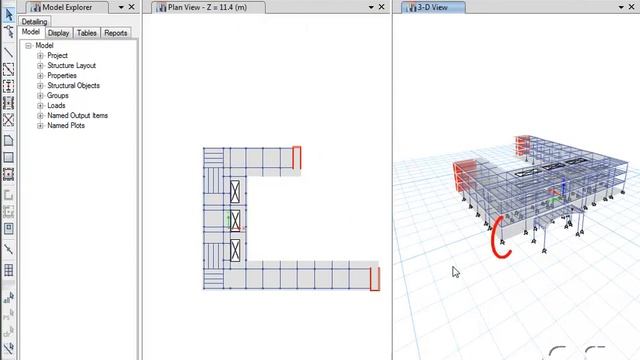Activate the Model Explorer title tab
The image size is (640, 360).
(67, 7)
